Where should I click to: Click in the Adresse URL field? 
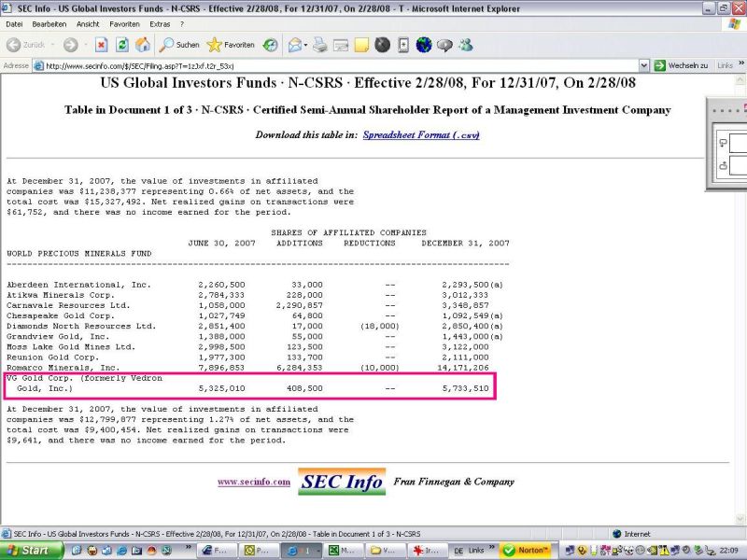point(336,65)
